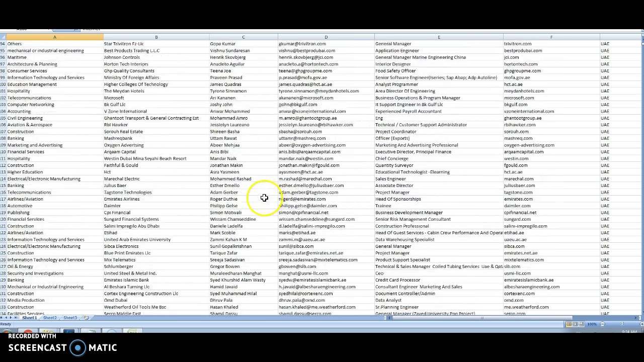Switch to Page Layout view icon
This screenshot has width=644, height=362.
point(576,324)
